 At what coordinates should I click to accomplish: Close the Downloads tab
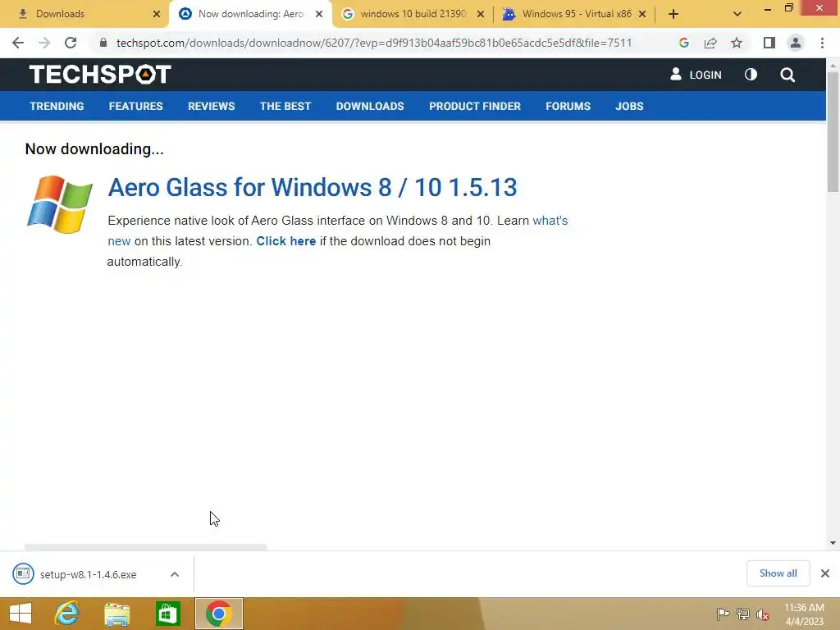157,14
